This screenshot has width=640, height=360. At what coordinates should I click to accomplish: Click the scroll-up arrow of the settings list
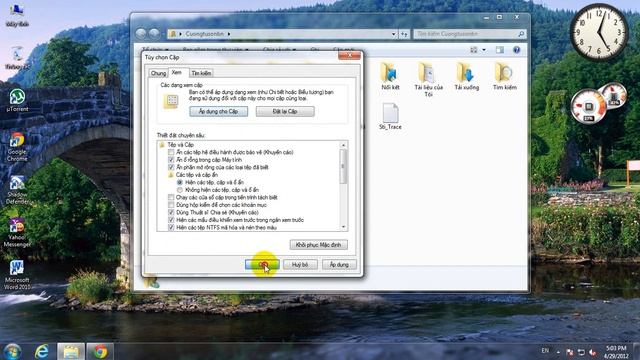point(343,145)
